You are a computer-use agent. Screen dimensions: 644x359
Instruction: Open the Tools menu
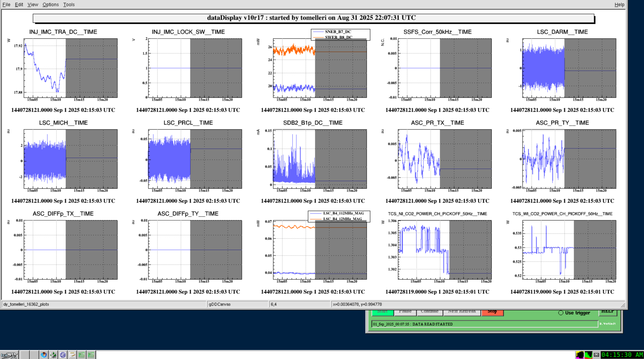69,5
